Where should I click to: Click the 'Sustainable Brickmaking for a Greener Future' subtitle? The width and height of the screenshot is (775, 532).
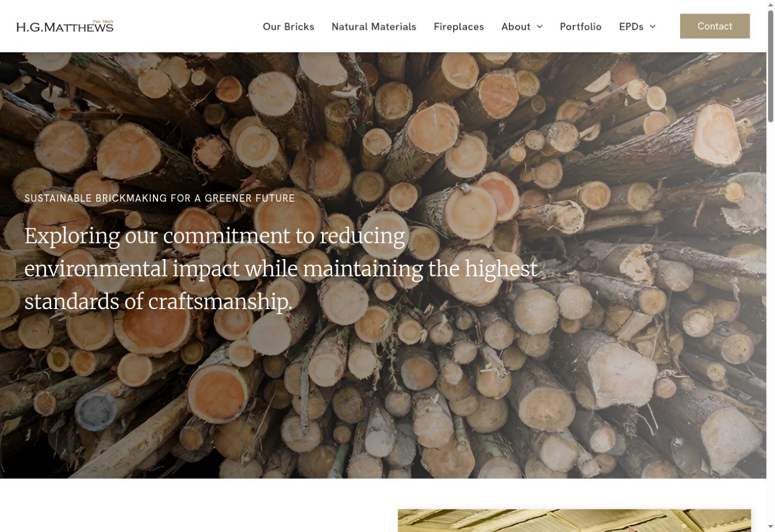(160, 198)
